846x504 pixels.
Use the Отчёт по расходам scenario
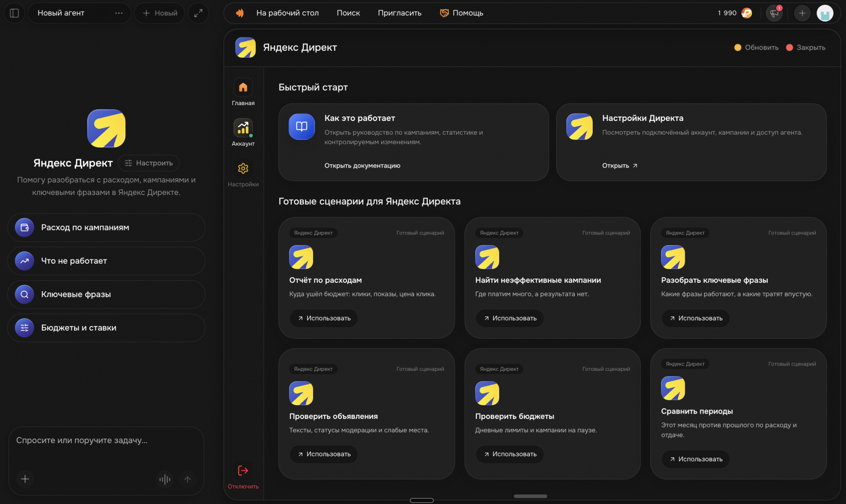tap(324, 318)
